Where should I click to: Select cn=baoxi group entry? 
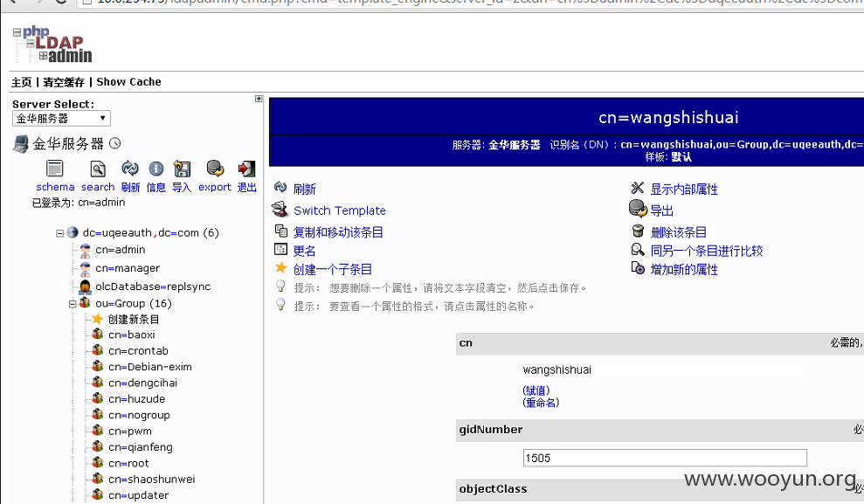pos(132,335)
